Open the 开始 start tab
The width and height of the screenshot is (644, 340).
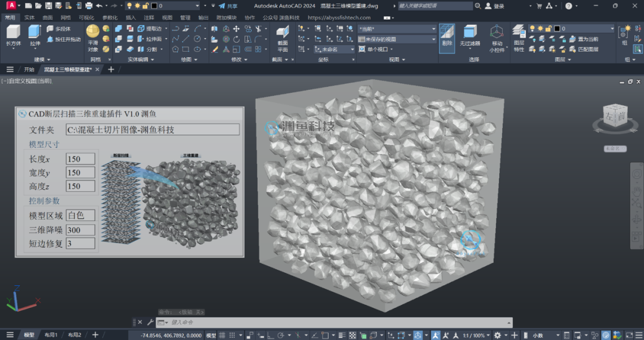[29, 69]
